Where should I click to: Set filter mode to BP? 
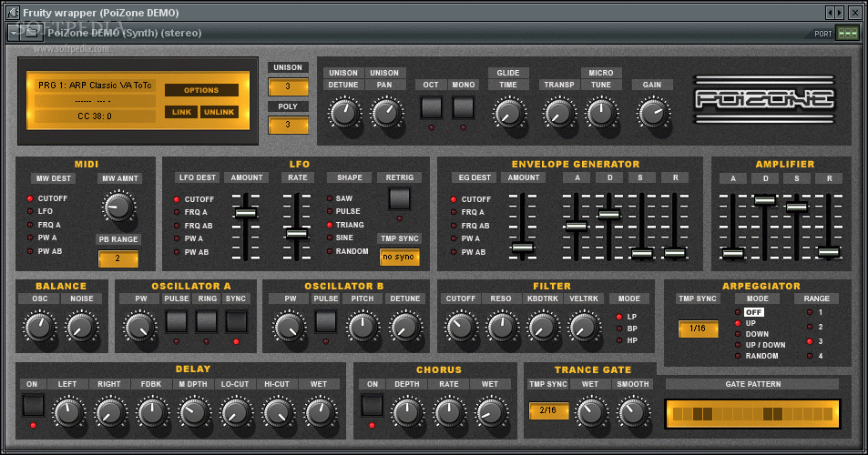[628, 329]
